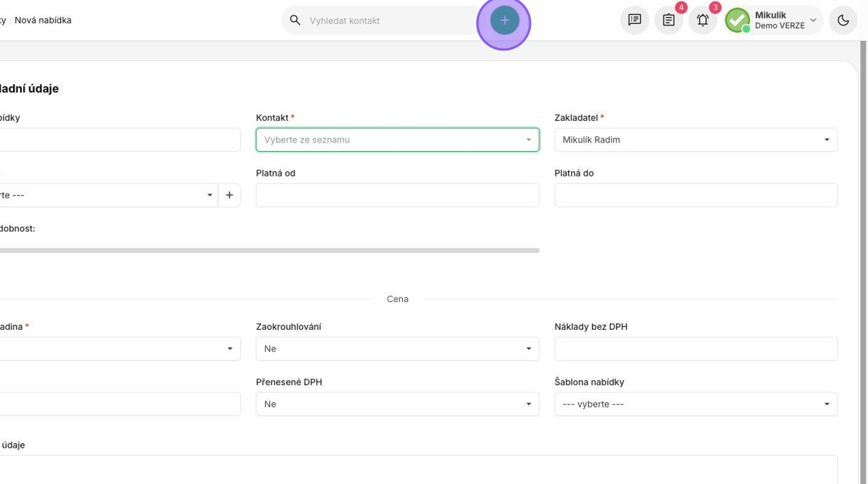Open the Přenesené DPH dropdown

[398, 404]
